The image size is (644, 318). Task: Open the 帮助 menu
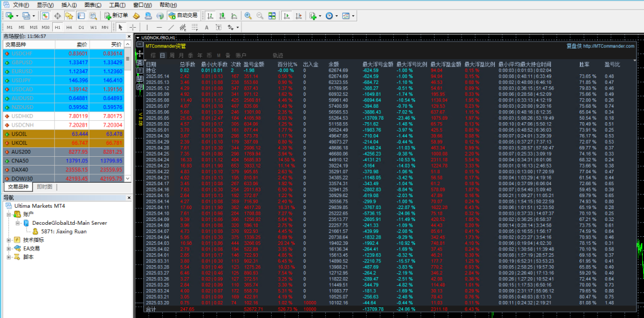tap(168, 5)
